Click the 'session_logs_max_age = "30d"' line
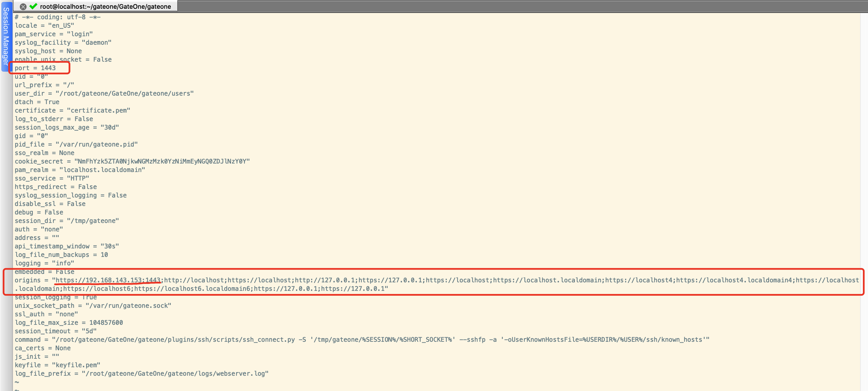This screenshot has width=868, height=391. click(67, 127)
